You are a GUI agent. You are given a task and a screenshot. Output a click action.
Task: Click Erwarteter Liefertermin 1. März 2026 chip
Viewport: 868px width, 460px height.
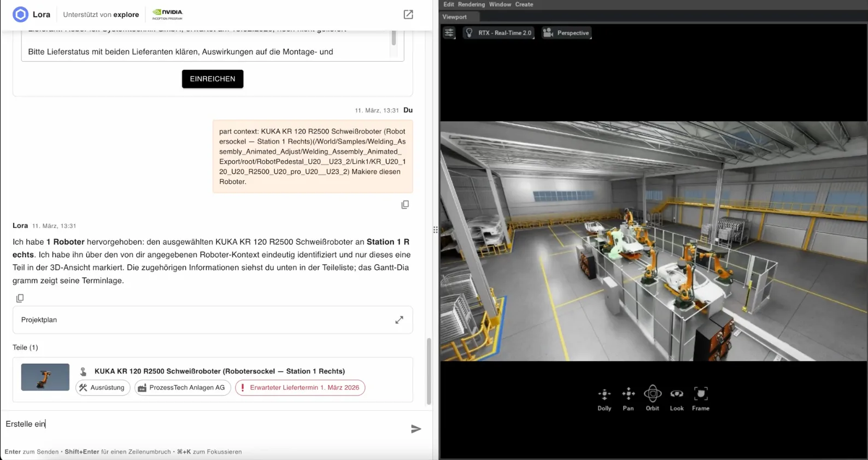click(x=300, y=388)
